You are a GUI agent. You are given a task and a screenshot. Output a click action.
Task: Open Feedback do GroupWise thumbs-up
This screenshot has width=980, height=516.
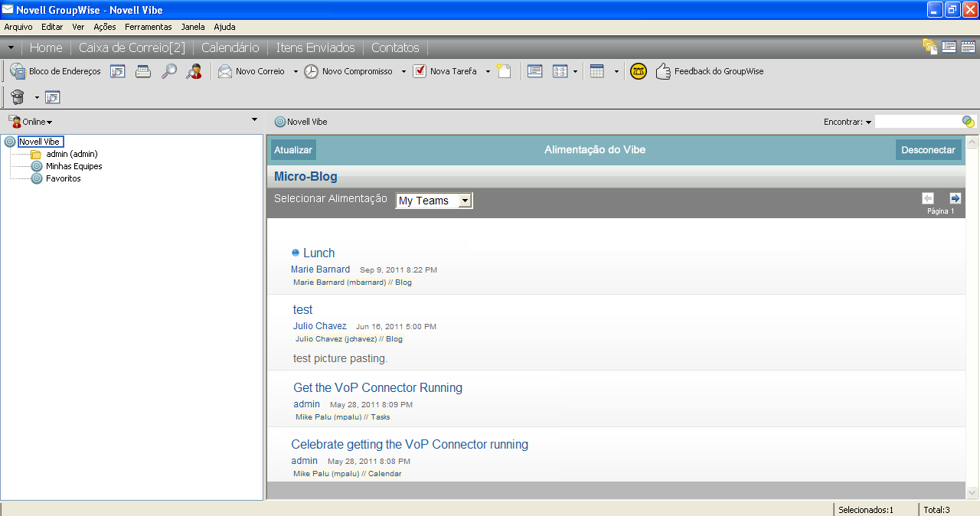tap(710, 71)
